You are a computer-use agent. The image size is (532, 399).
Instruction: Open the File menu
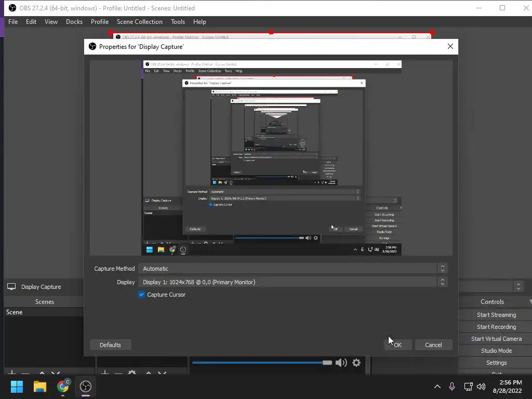[13, 22]
